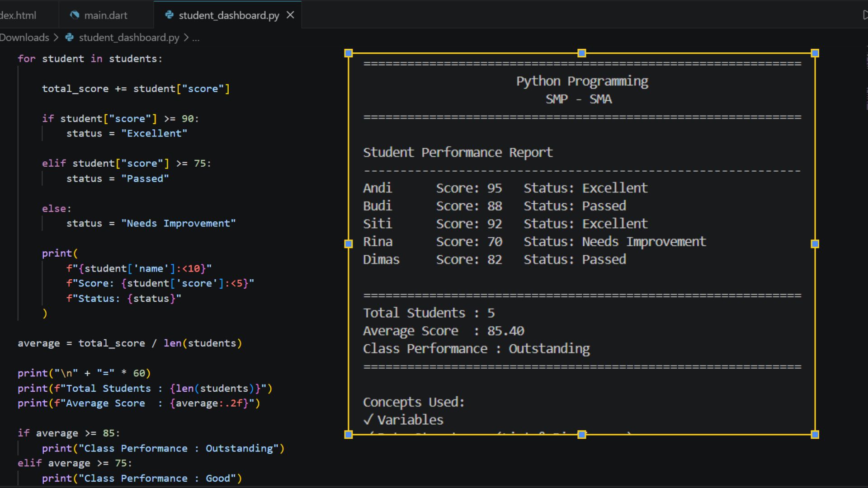868x488 pixels.
Task: Run the Python file with the play icon
Action: pyautogui.click(x=865, y=15)
